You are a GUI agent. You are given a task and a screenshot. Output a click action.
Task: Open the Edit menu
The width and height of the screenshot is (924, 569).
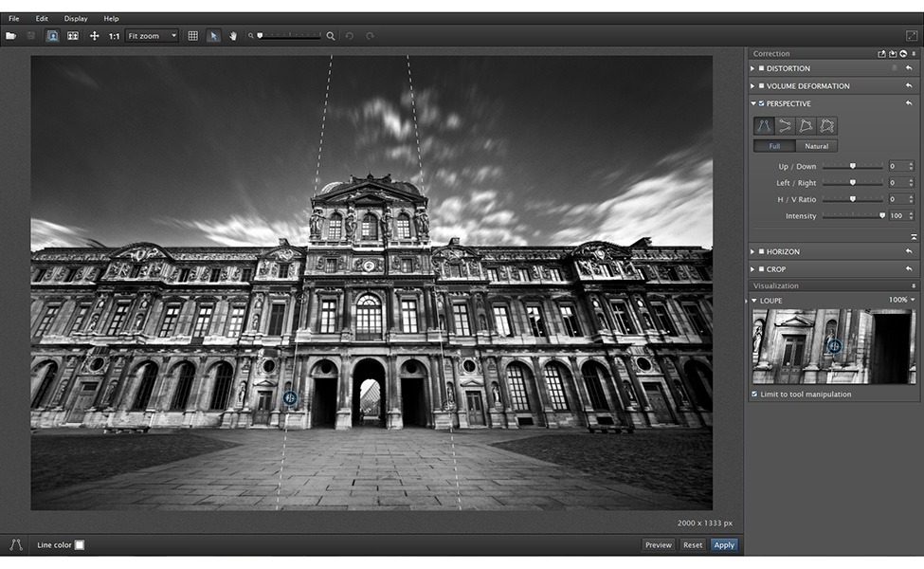(x=42, y=18)
